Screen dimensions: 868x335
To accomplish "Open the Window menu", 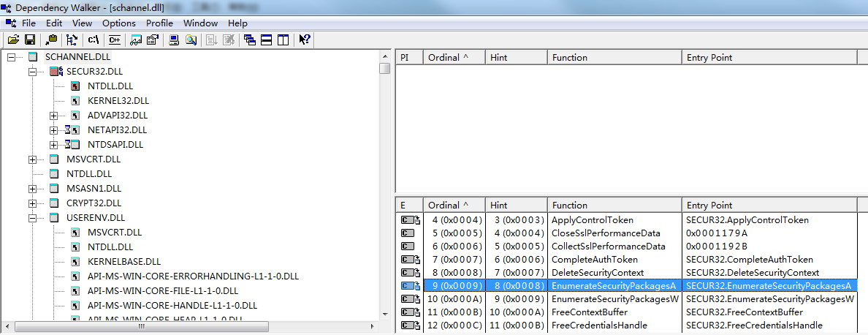I will click(x=200, y=23).
